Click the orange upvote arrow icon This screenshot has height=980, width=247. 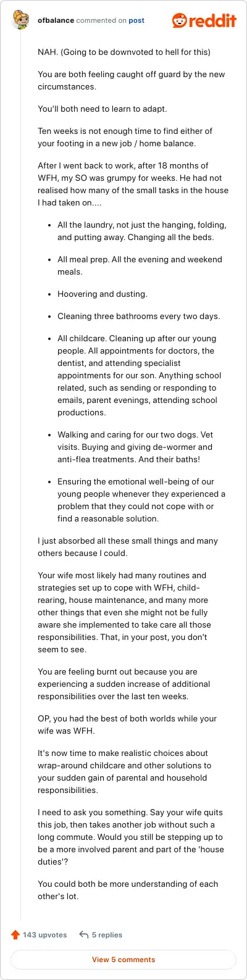tap(16, 934)
